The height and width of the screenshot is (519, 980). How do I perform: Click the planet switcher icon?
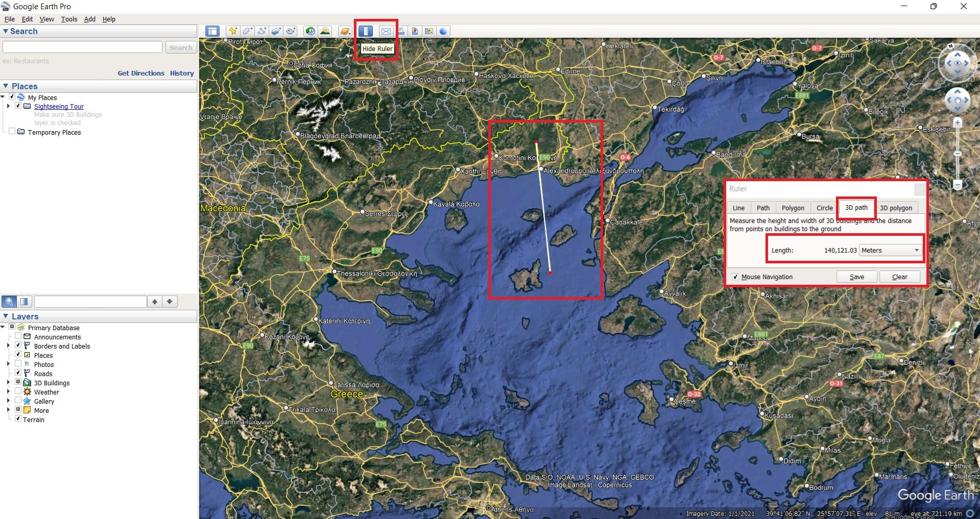345,31
